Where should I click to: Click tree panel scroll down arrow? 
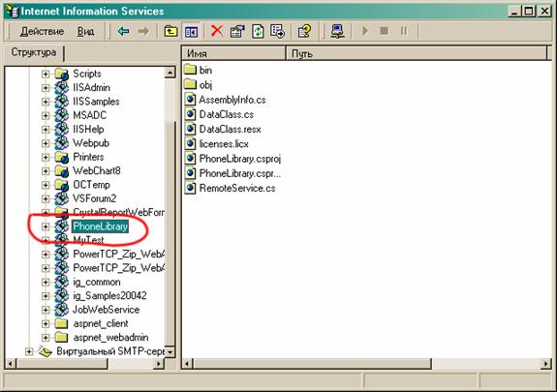(170, 352)
